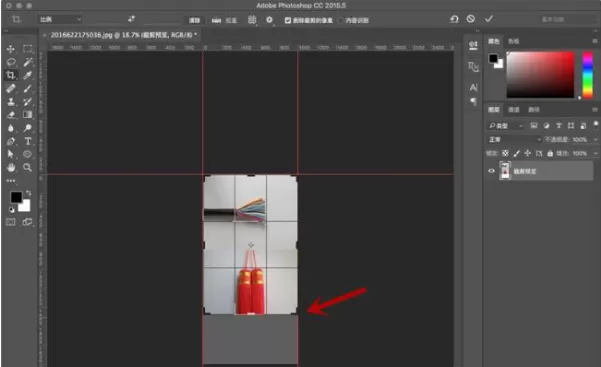Change the screen mode
Viewport: 601px width, 367px height.
pos(27,222)
